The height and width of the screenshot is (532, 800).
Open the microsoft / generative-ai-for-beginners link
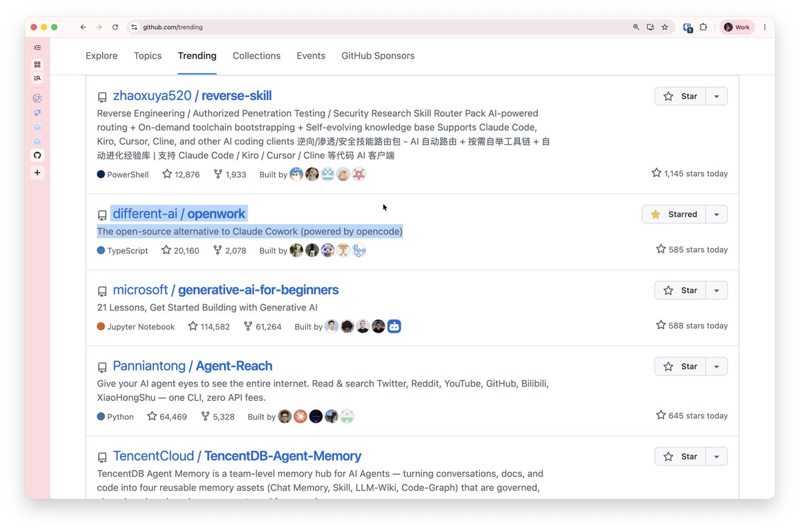click(x=225, y=290)
